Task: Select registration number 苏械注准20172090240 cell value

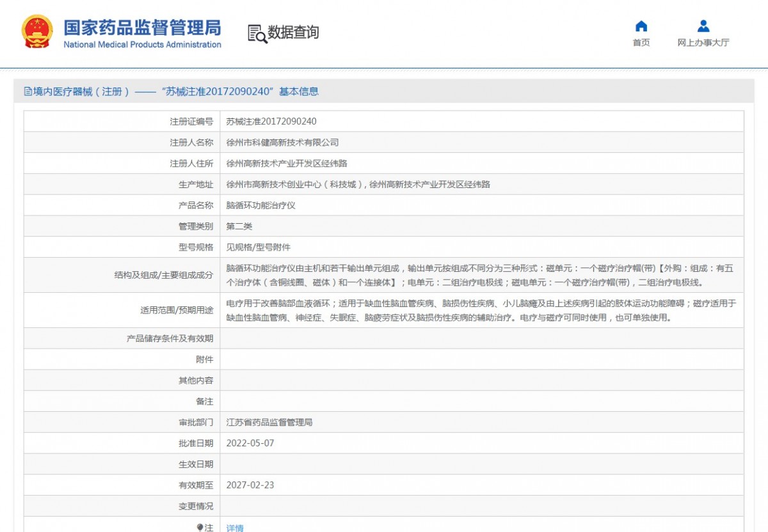Action: point(271,121)
